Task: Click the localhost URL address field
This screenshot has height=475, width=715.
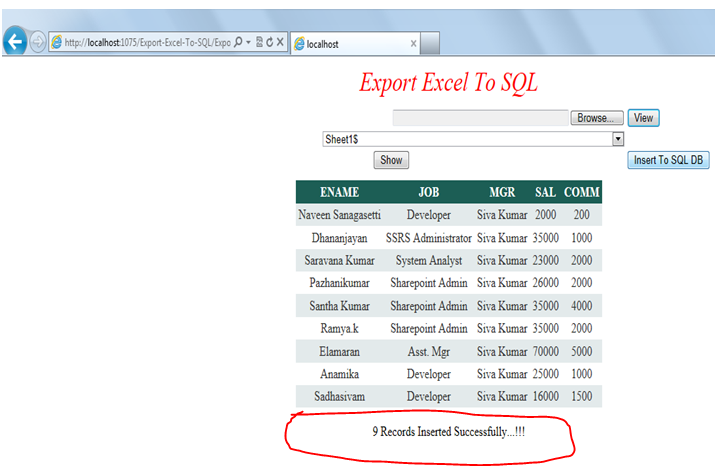Action: point(148,43)
